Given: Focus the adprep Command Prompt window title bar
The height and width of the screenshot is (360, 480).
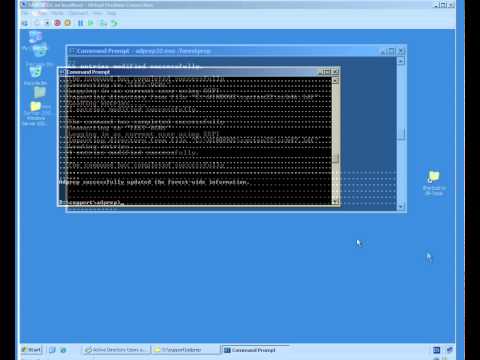Looking at the screenshot, I should [223, 51].
